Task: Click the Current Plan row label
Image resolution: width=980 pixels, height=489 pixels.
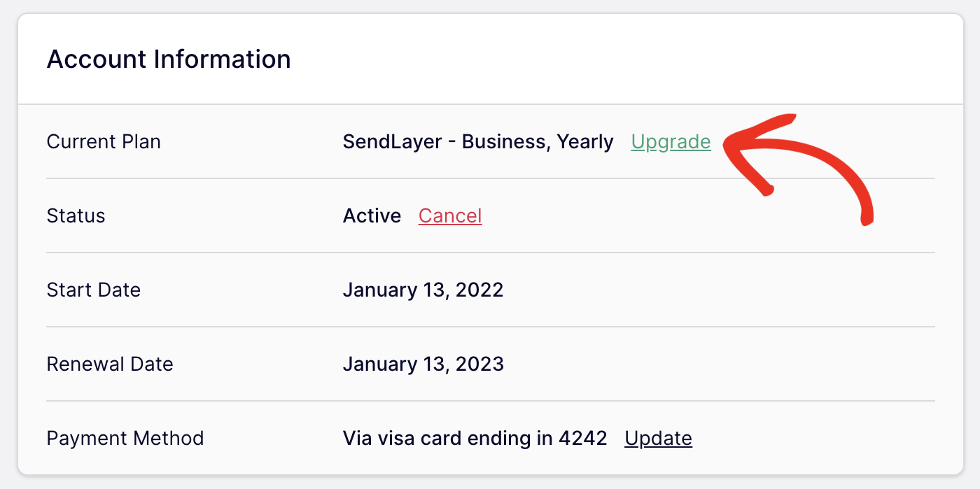Action: point(103,141)
